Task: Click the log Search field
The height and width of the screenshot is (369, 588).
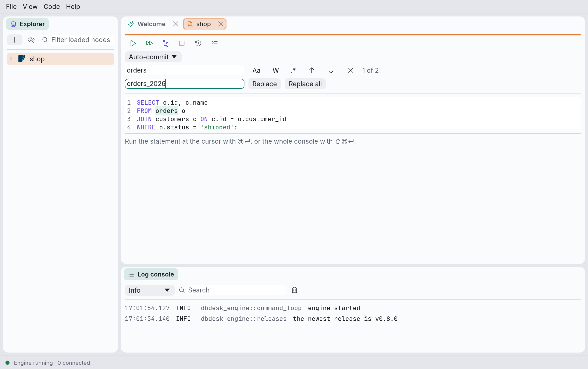Action: pos(236,290)
